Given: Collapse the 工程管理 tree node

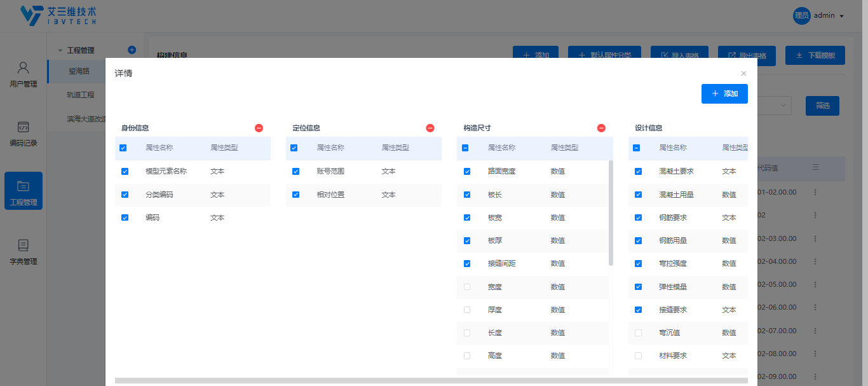Looking at the screenshot, I should pyautogui.click(x=60, y=50).
